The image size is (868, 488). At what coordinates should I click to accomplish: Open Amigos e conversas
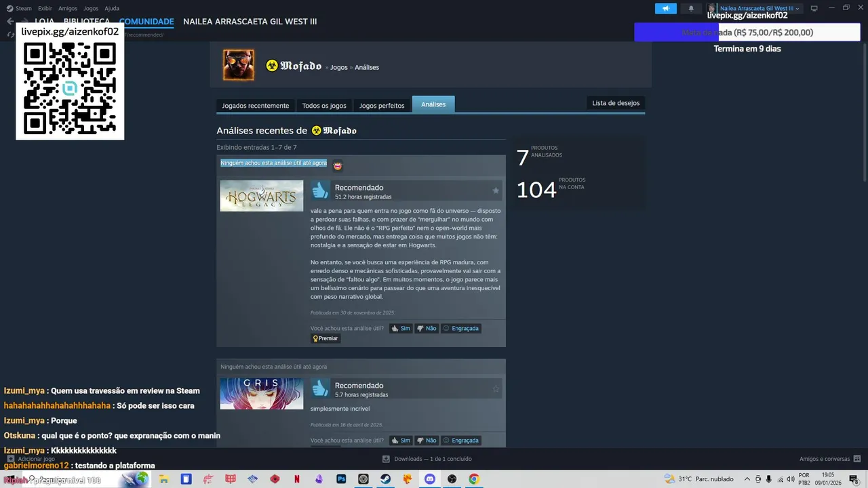pos(830,459)
